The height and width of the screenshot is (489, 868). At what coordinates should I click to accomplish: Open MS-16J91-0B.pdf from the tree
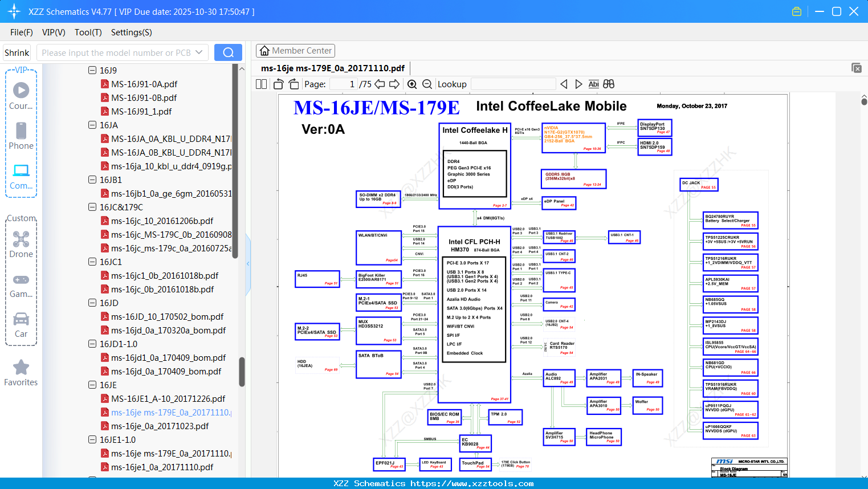pyautogui.click(x=144, y=97)
